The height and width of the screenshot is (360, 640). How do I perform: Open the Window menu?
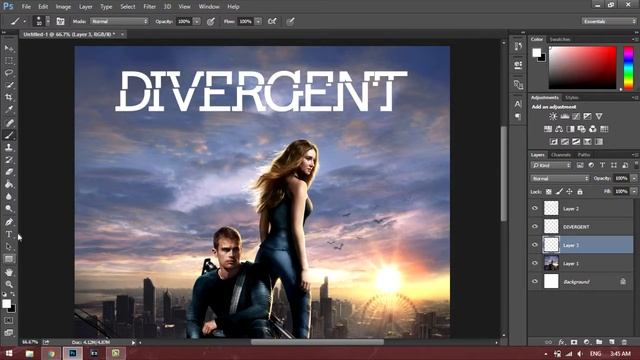(x=209, y=7)
